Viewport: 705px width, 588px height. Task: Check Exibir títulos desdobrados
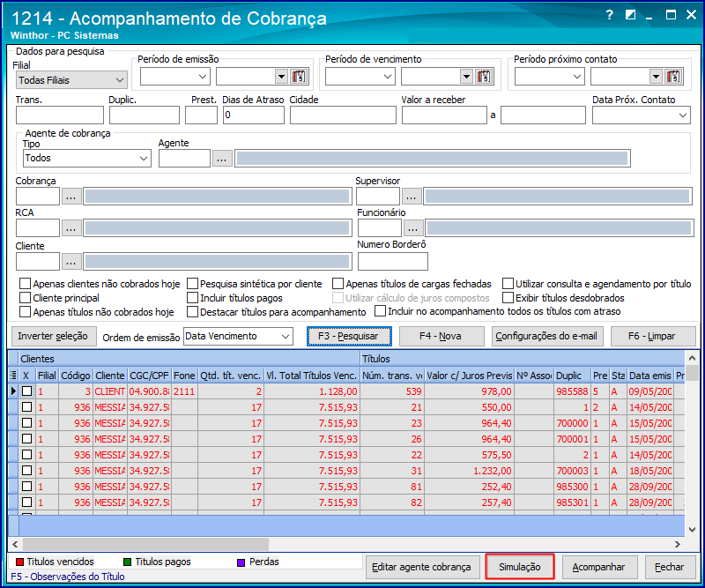(508, 298)
